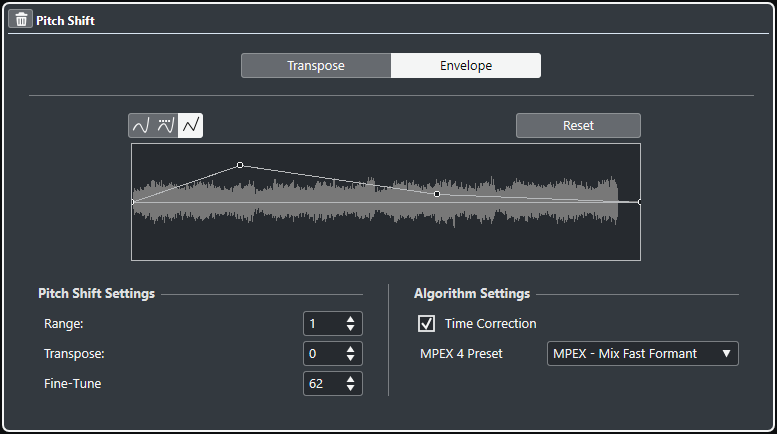
Task: Increase the Transpose value with up arrow
Action: click(350, 349)
